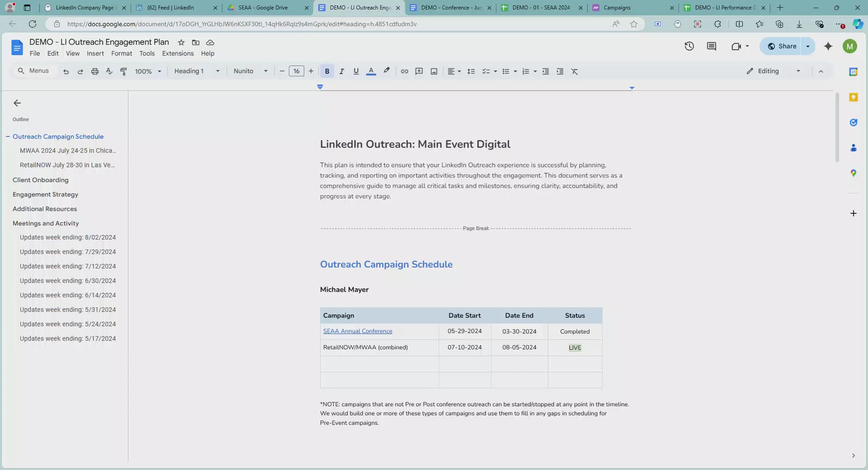This screenshot has width=868, height=470.
Task: Toggle underline formatting
Action: (x=356, y=71)
